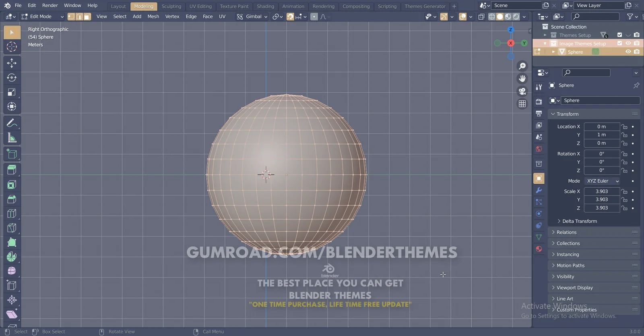Toggle snapping magnet button
The height and width of the screenshot is (336, 644).
(290, 17)
